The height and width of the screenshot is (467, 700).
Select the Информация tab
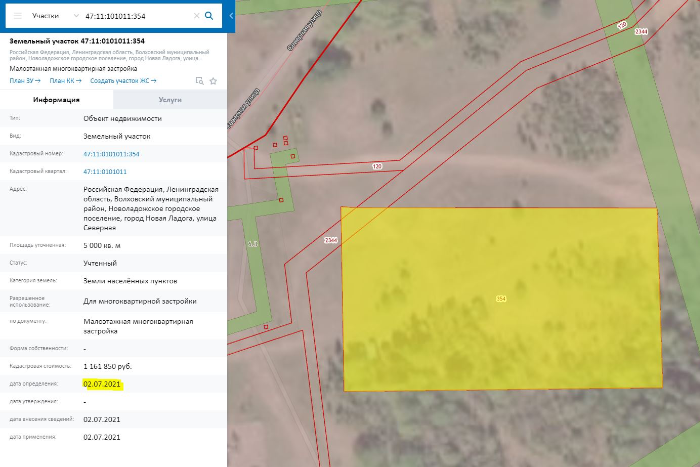click(57, 100)
